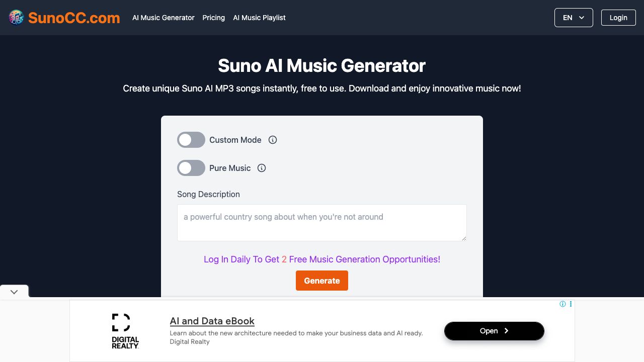
Task: Open the AI Music Generator nav item
Action: click(x=163, y=18)
